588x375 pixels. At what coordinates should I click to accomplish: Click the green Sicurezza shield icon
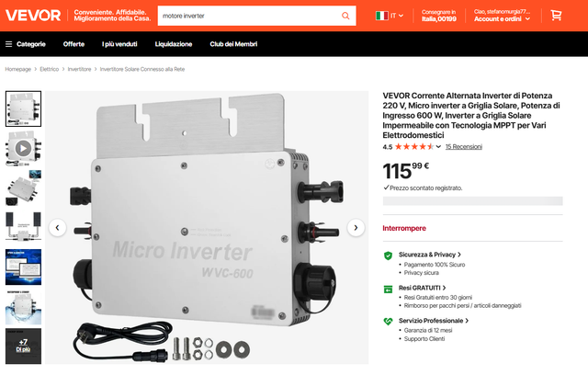(x=388, y=256)
